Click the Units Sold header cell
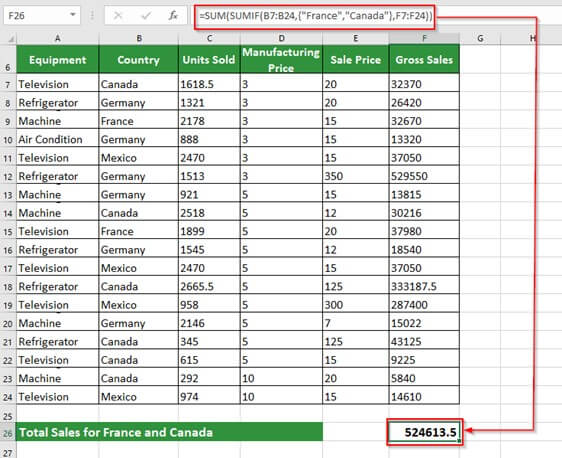562x458 pixels. pyautogui.click(x=209, y=59)
